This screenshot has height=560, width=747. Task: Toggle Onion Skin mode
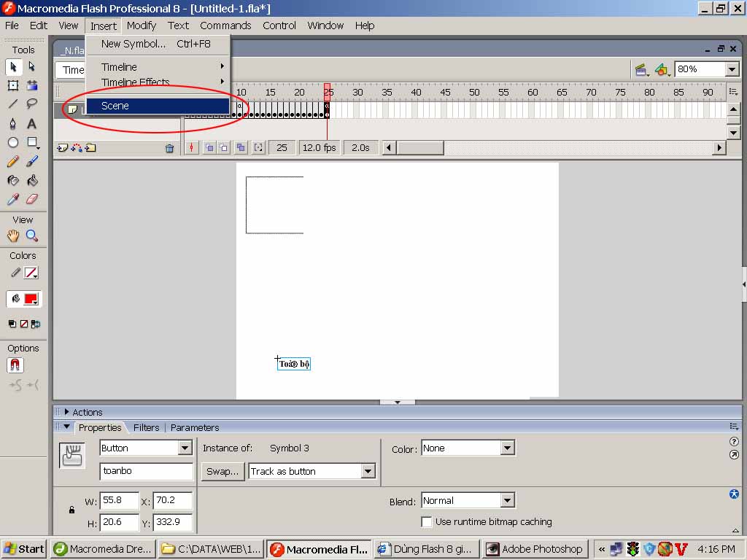click(209, 147)
